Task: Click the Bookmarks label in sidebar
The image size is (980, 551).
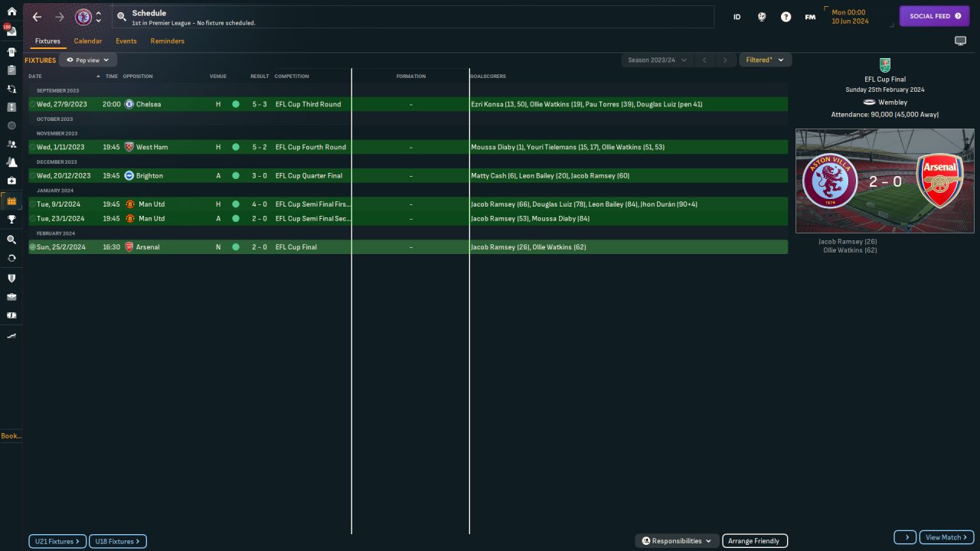Action: tap(11, 436)
